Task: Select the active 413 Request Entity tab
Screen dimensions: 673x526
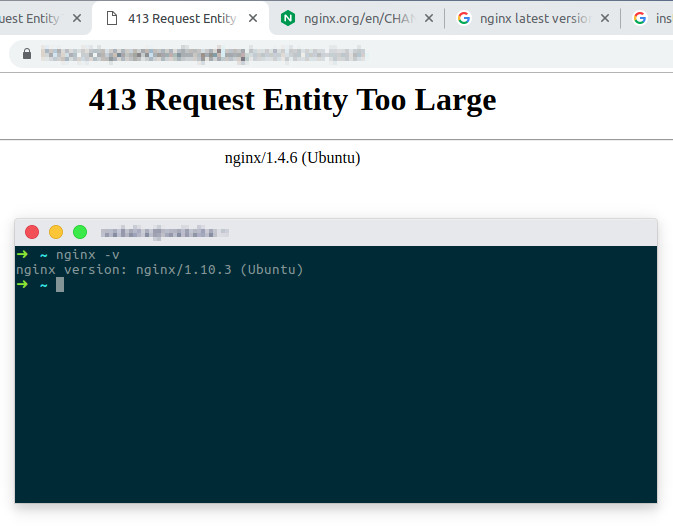Action: [180, 18]
